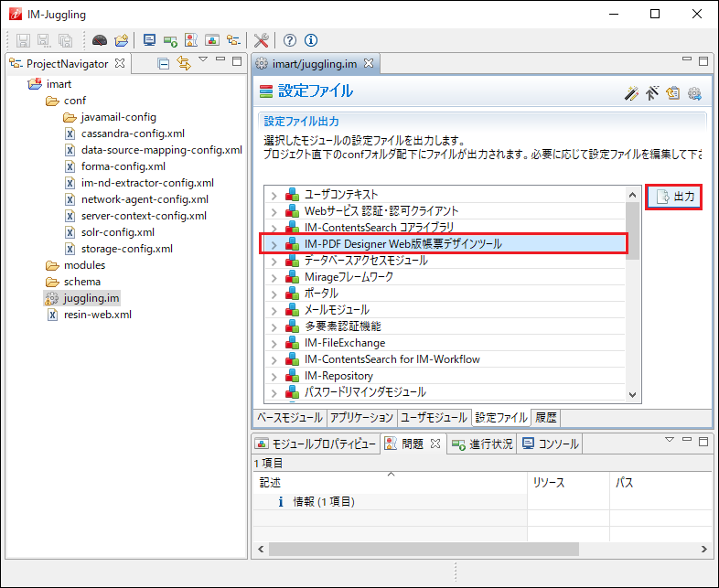Toggle link with editor in ProjectNavigator

tap(184, 63)
